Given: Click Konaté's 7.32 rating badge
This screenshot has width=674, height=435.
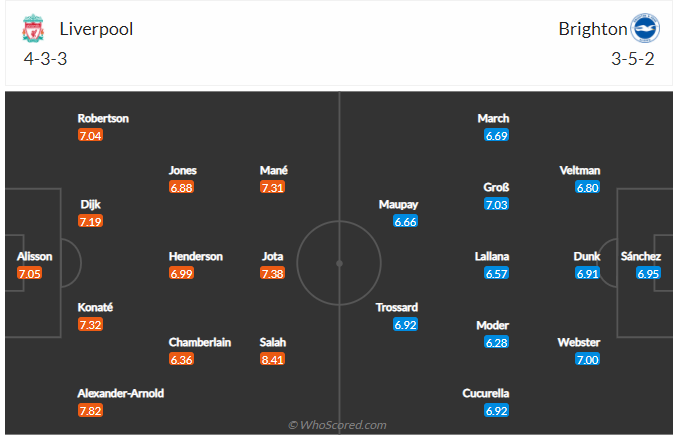Looking at the screenshot, I should point(92,324).
